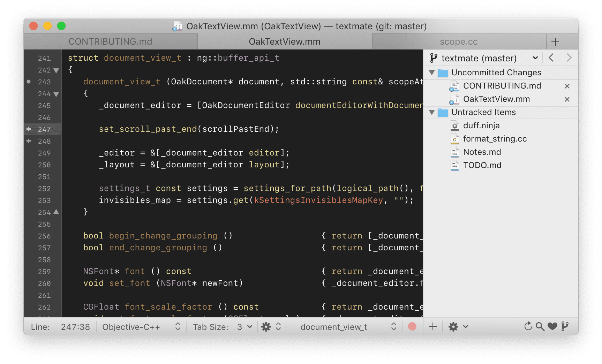This screenshot has height=364, width=602.
Task: Click kSettingsInvisiblesMapKey in the code
Action: [x=318, y=200]
